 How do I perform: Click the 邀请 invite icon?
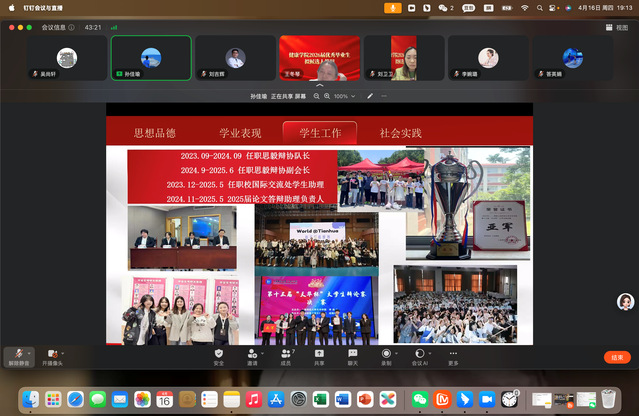250,354
